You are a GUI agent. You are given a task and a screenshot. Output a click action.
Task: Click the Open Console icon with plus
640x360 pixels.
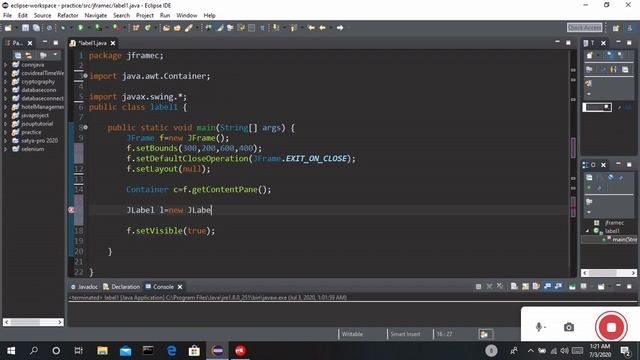[601, 287]
